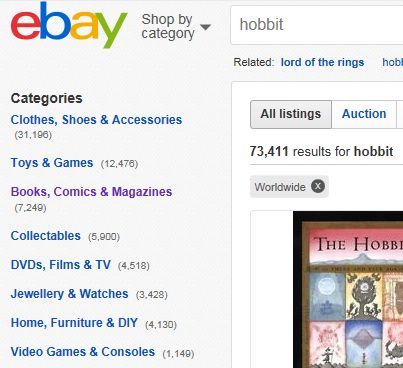Browse the Toys & Games category

52,163
